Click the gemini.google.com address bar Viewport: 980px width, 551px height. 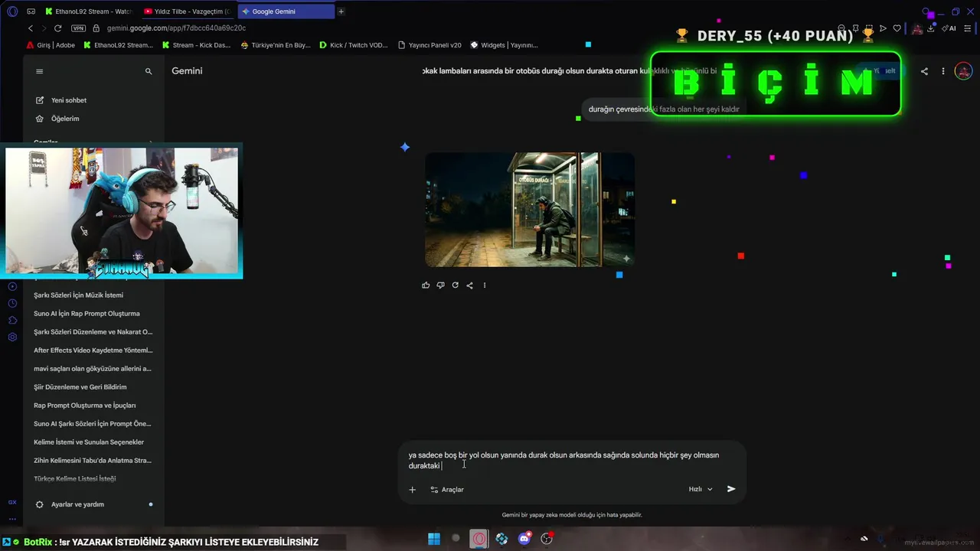point(176,28)
